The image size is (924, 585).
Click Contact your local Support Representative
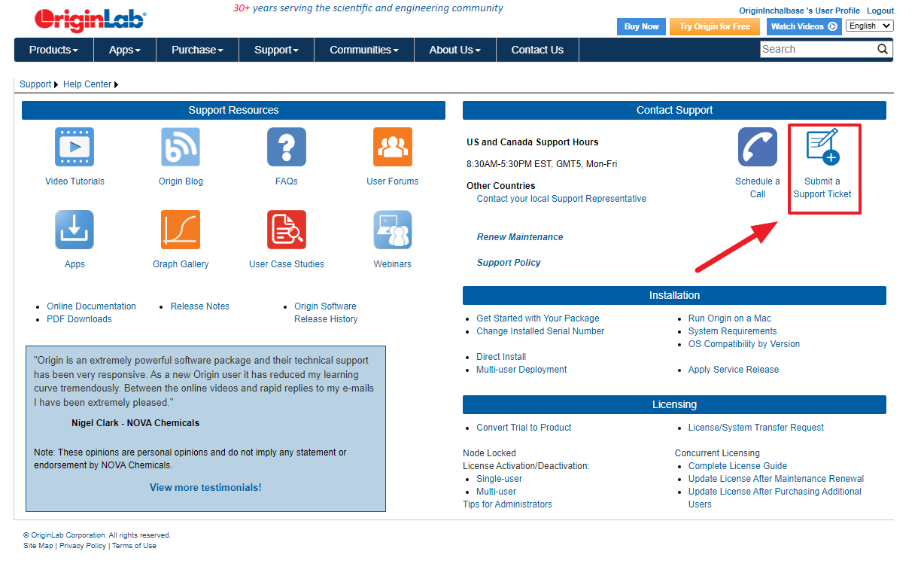click(561, 199)
